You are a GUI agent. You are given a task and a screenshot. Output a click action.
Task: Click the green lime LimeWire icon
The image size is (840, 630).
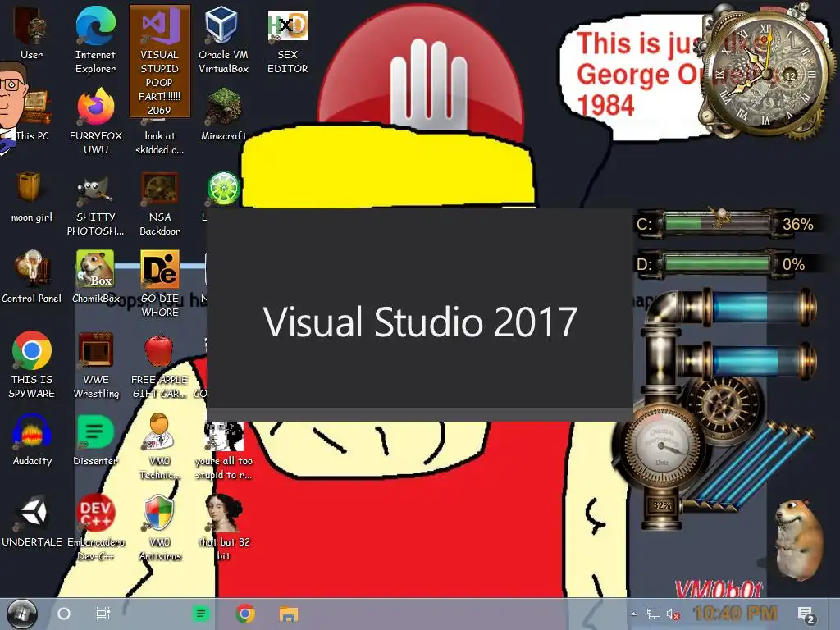[x=223, y=188]
